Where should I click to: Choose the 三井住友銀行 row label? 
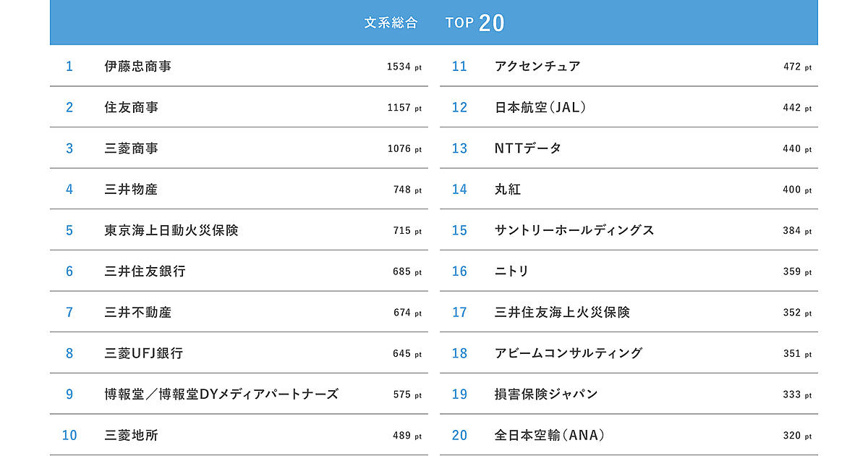click(x=145, y=271)
